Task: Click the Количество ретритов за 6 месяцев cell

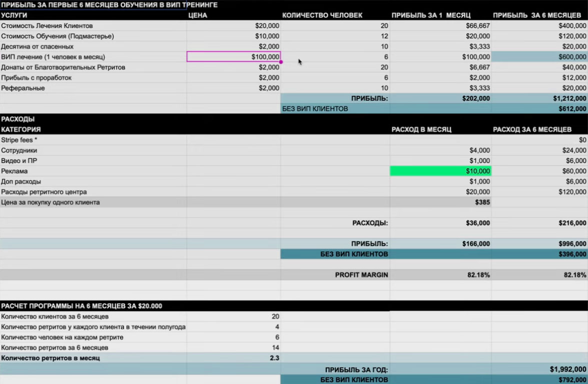Action: pyautogui.click(x=94, y=347)
